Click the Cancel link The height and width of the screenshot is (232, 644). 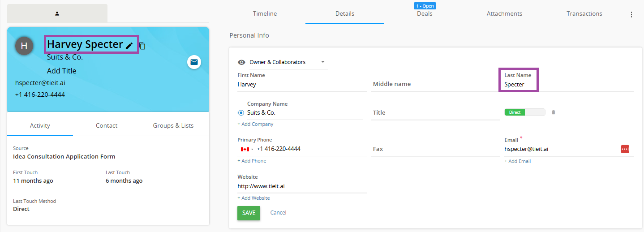(x=278, y=213)
